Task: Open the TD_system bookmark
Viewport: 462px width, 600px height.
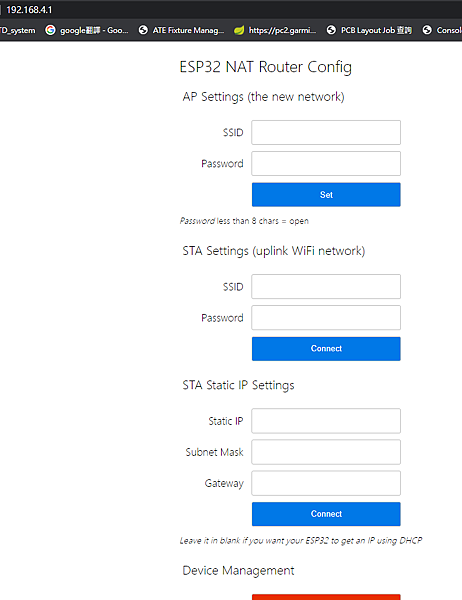Action: [x=18, y=30]
